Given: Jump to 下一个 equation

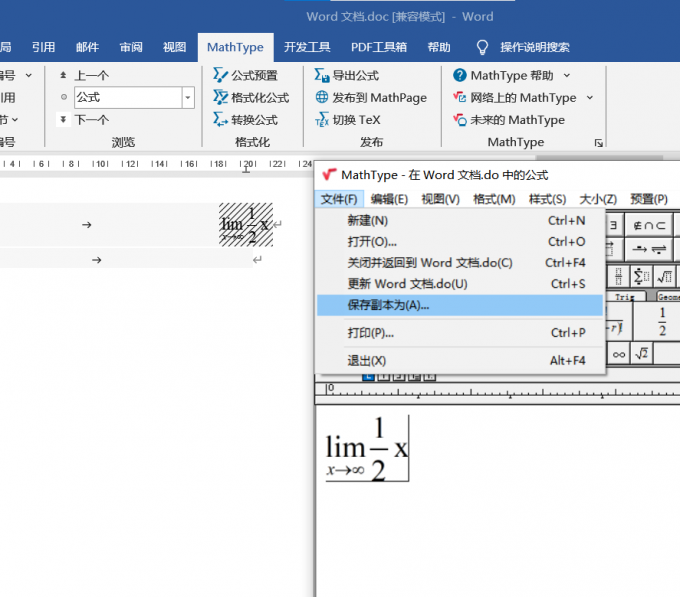Looking at the screenshot, I should tap(91, 120).
